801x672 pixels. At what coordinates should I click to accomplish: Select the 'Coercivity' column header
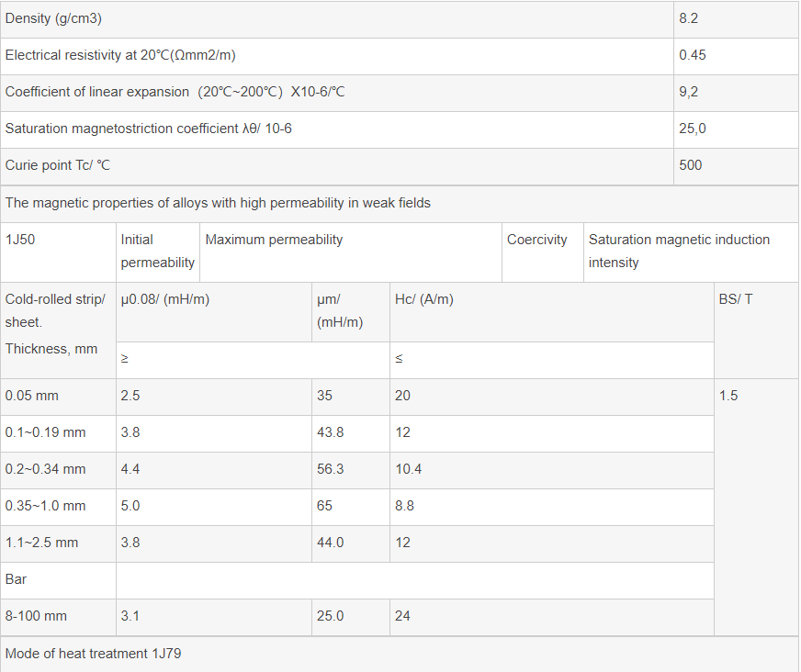pos(537,240)
